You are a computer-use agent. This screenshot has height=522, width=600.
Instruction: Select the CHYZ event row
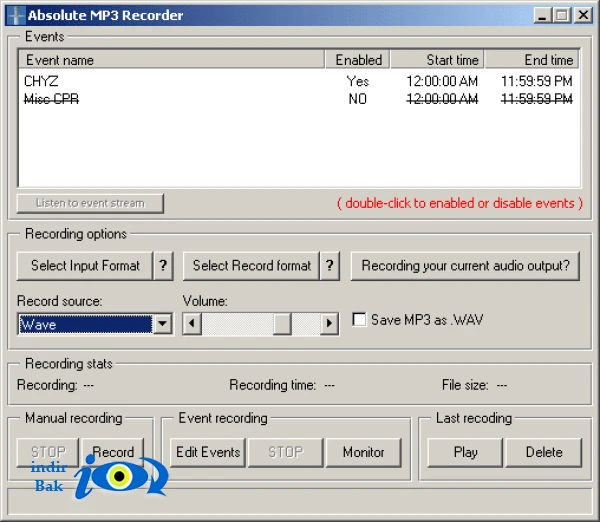(x=299, y=81)
